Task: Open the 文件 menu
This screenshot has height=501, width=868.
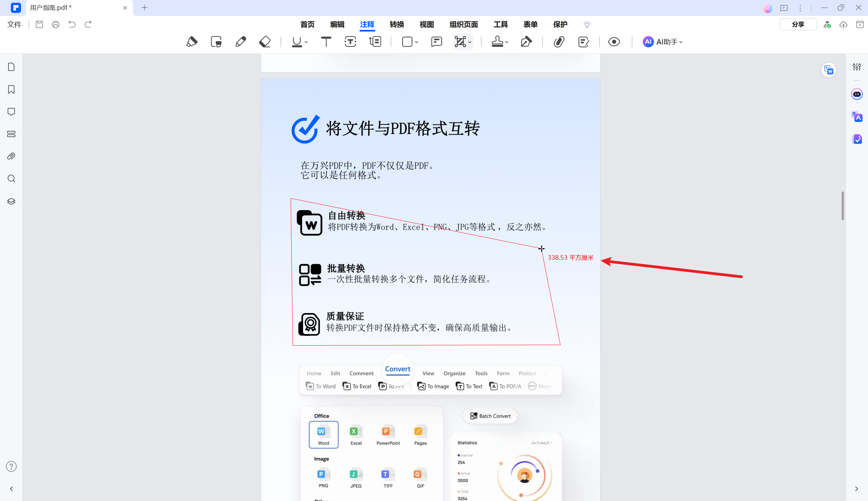Action: (x=14, y=24)
